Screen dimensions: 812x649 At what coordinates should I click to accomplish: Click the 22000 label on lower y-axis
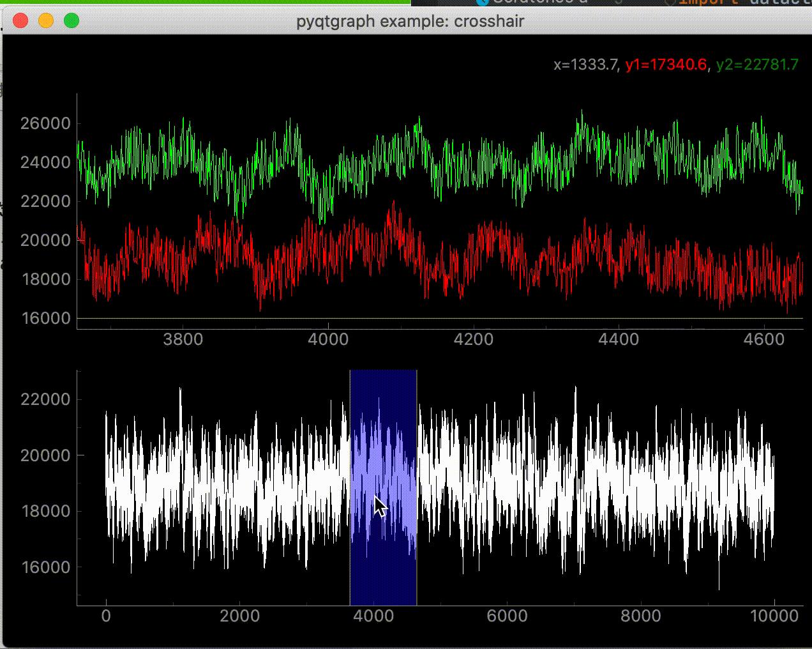[x=45, y=400]
